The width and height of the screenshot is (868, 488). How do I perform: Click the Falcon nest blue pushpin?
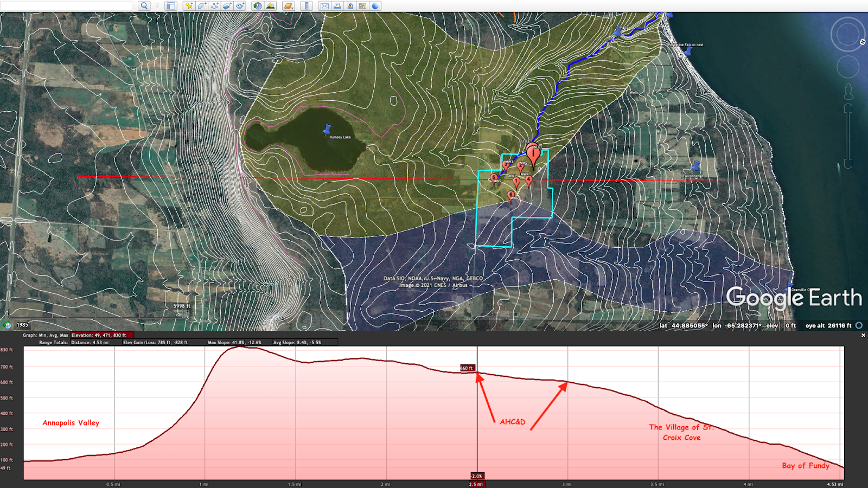coord(688,51)
